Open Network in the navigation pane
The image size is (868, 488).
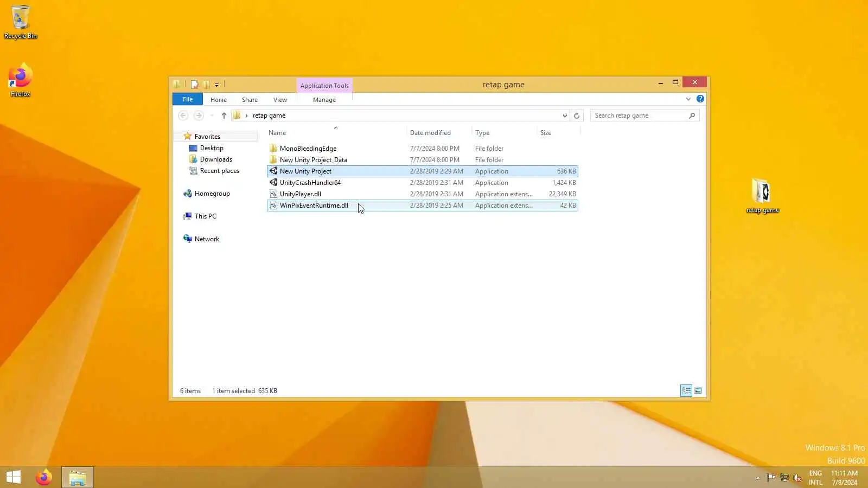[207, 239]
